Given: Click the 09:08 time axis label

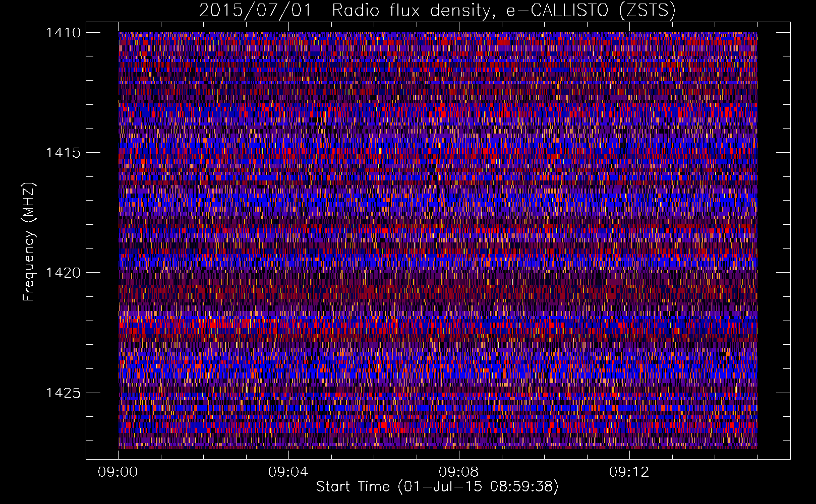Looking at the screenshot, I should [459, 472].
